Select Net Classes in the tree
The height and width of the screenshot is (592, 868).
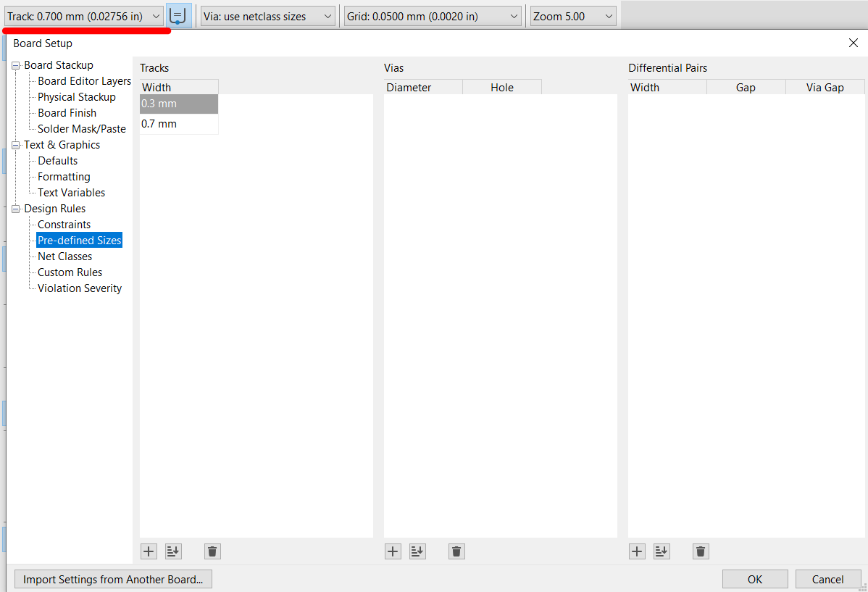(64, 257)
